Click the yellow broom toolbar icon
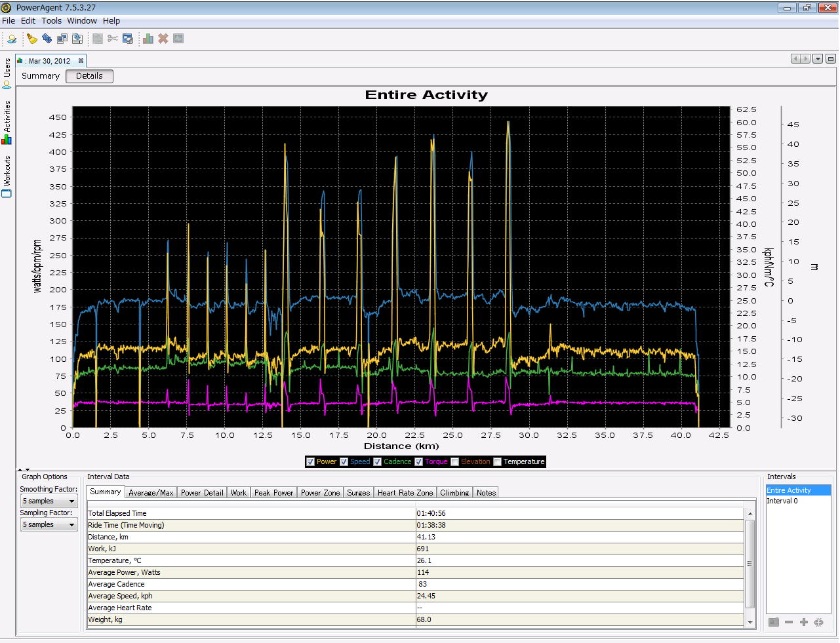This screenshot has width=840, height=643. pos(31,39)
